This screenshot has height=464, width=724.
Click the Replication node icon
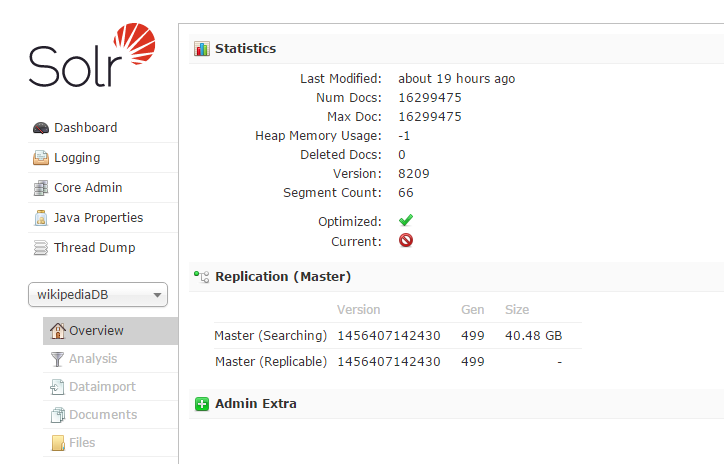coord(202,277)
